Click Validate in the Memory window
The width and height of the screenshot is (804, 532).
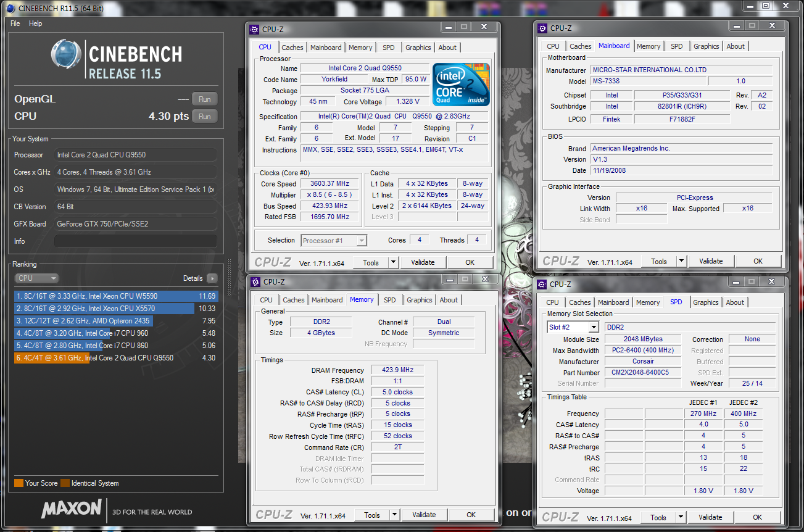[424, 515]
